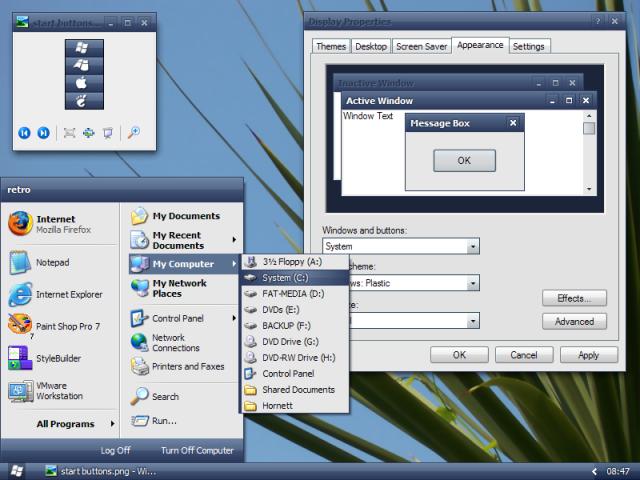Screen dimensions: 640x480
Task: Open Internet Explorer from Start menu
Action: click(x=60, y=294)
